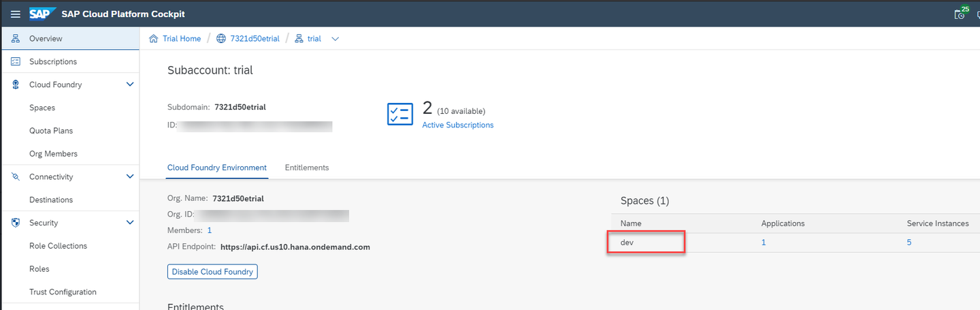
Task: Open the Members count link 1
Action: click(210, 231)
